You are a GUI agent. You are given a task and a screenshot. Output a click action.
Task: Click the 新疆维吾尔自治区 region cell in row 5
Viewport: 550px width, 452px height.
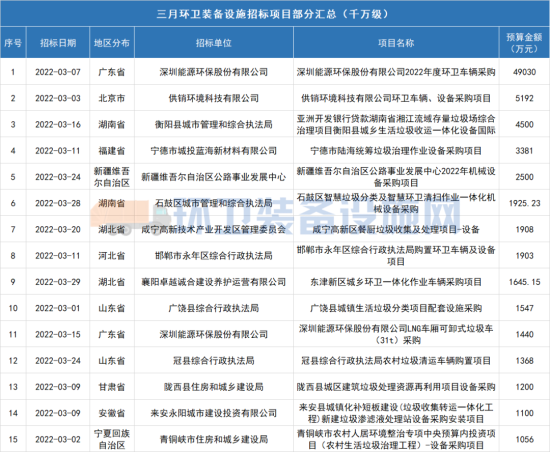(x=112, y=177)
